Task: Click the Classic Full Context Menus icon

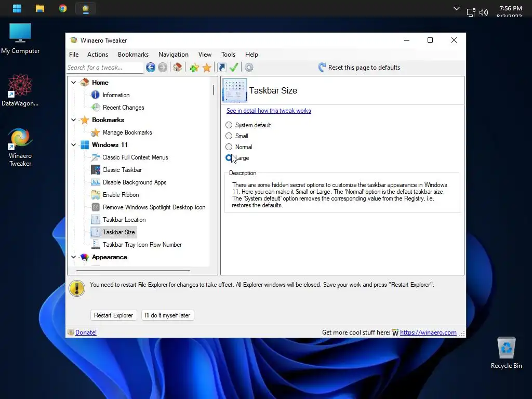Action: 96,157
